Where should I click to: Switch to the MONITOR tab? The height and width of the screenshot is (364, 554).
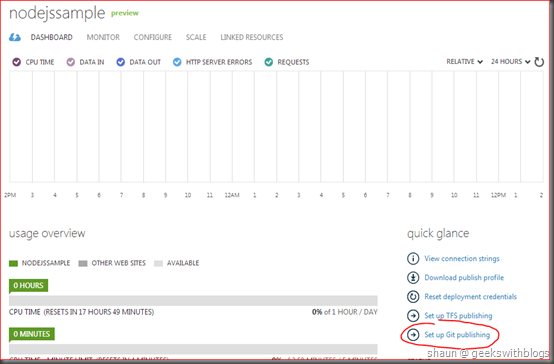(103, 37)
